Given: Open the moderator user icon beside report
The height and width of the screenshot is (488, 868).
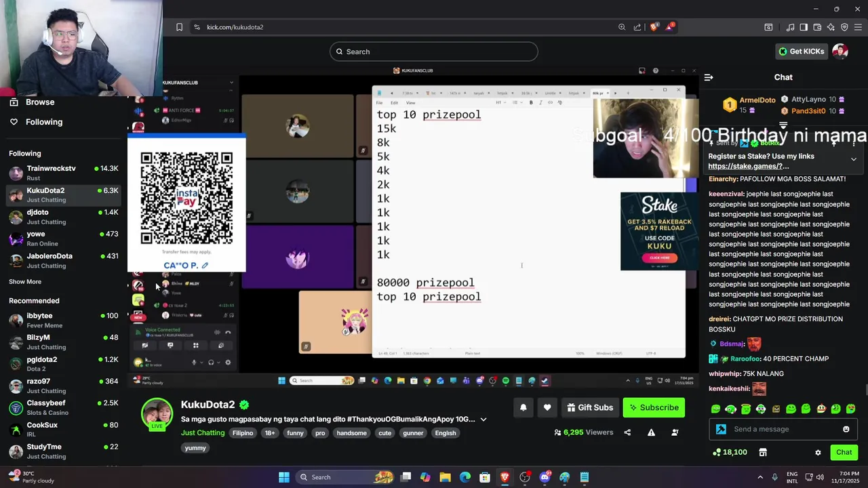Looking at the screenshot, I should [675, 432].
